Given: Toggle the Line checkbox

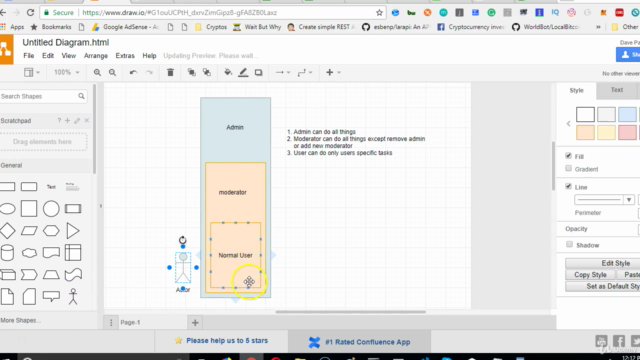Looking at the screenshot, I should [x=569, y=187].
